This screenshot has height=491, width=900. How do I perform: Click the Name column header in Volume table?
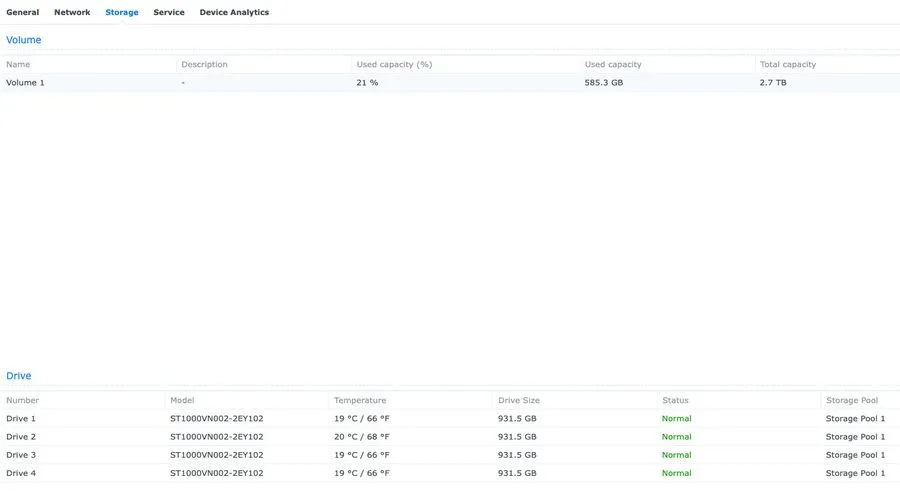18,64
